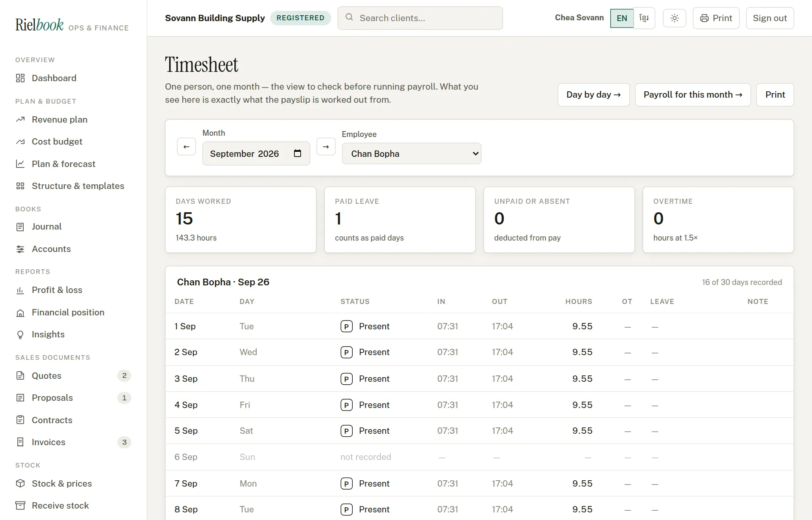The width and height of the screenshot is (812, 520).
Task: Click the Quotes badge count 2
Action: (124, 376)
